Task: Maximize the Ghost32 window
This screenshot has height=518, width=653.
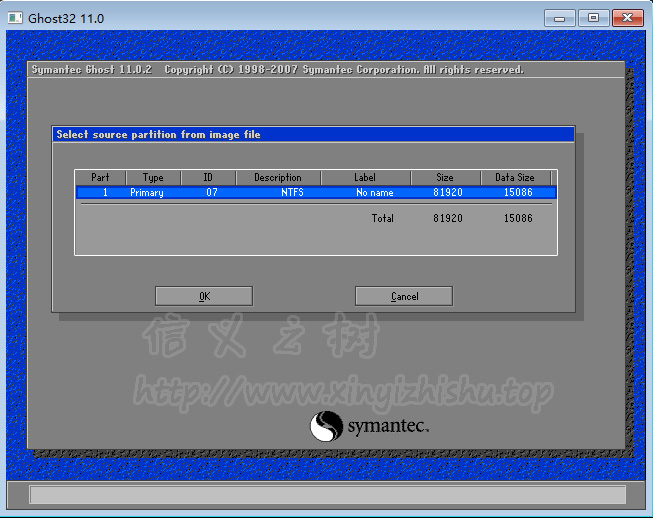Action: pyautogui.click(x=593, y=18)
